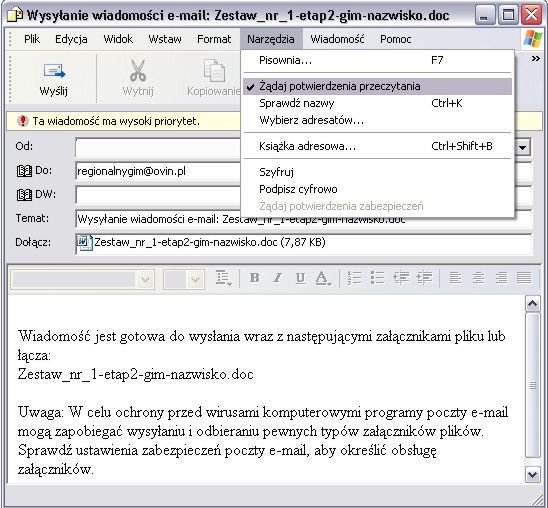Increase paragraph indent
This screenshot has width=548, height=508.
[x=424, y=278]
